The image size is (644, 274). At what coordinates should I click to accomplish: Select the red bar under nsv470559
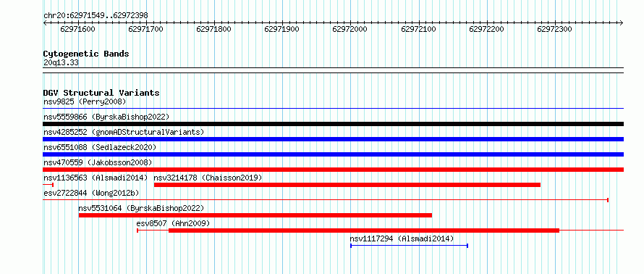pyautogui.click(x=333, y=170)
